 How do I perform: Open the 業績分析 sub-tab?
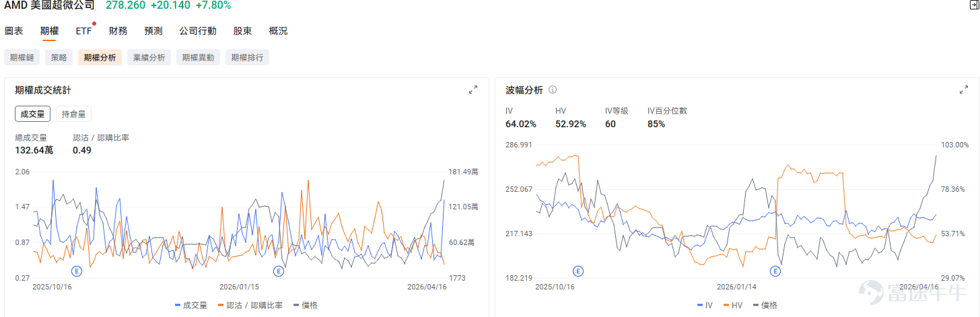[x=149, y=57]
